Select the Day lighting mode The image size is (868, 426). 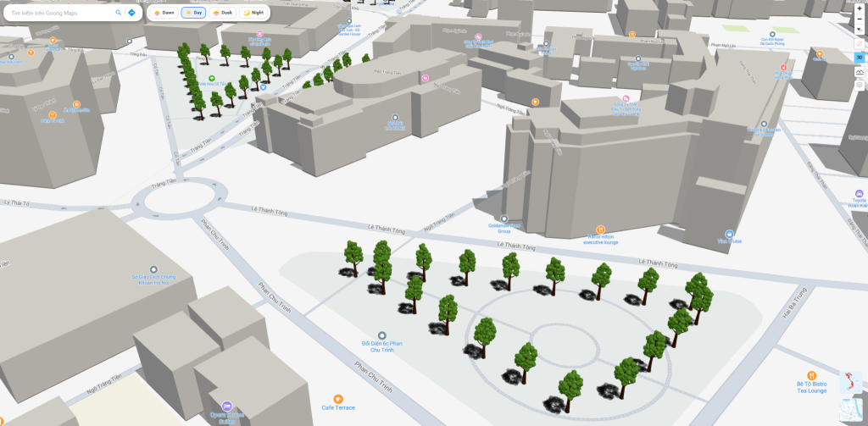[193, 13]
